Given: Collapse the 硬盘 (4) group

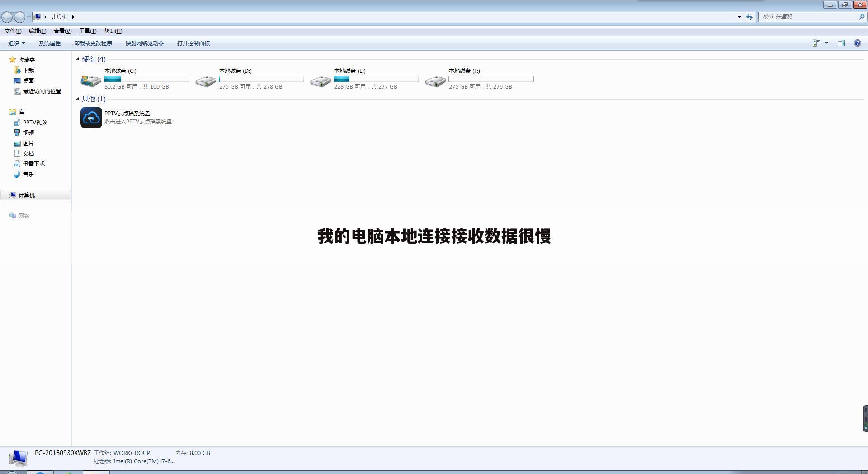Looking at the screenshot, I should (77, 59).
